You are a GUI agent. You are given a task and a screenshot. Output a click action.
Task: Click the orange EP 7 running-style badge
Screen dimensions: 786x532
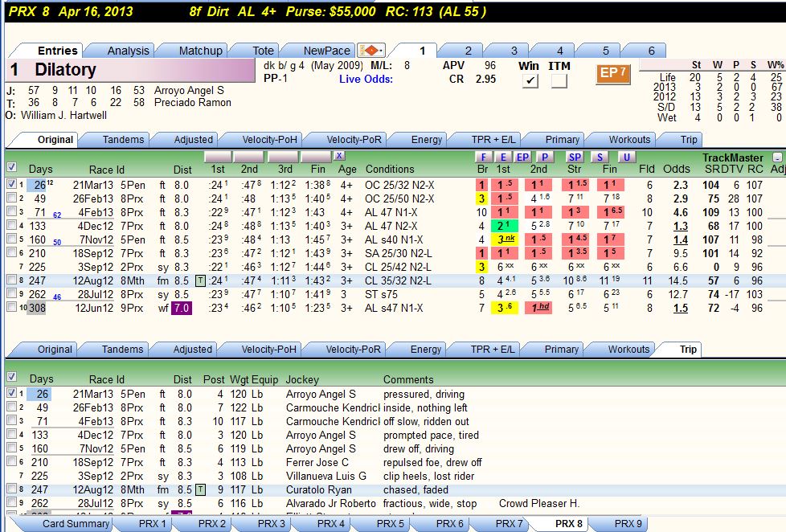click(x=613, y=73)
